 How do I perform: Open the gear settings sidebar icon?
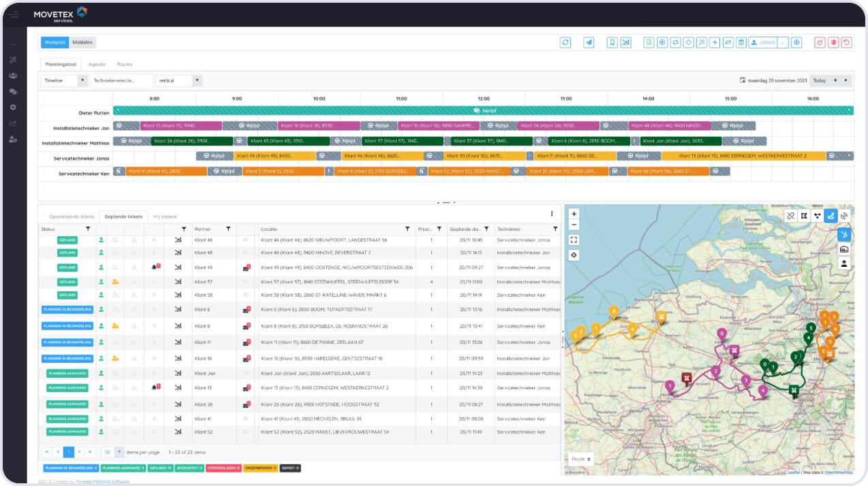pos(13,107)
